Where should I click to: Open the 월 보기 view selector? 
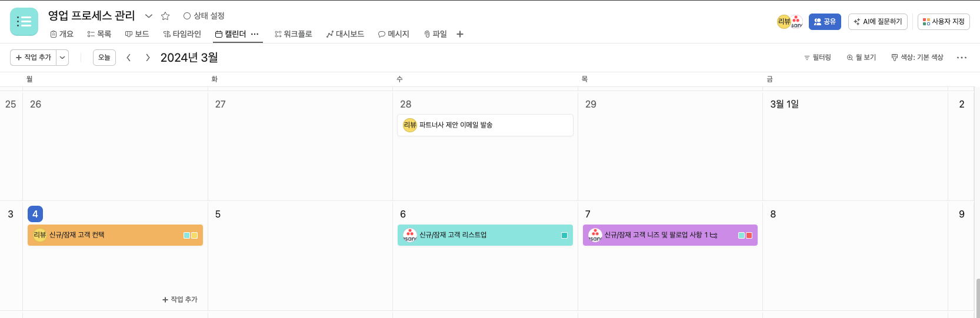(861, 58)
